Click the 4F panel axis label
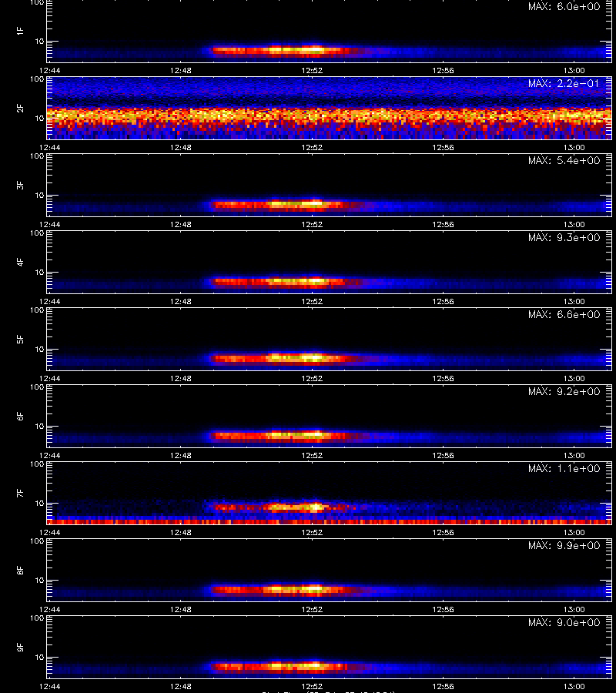616x693 pixels. (20, 262)
